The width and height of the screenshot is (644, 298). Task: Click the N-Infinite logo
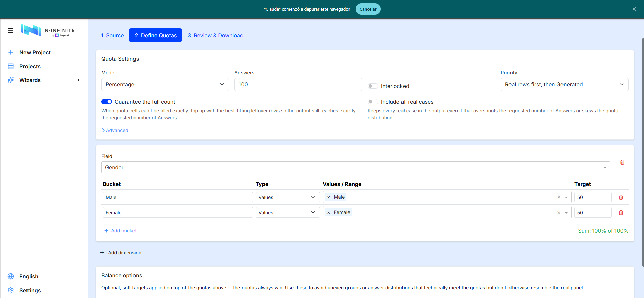coord(48,30)
